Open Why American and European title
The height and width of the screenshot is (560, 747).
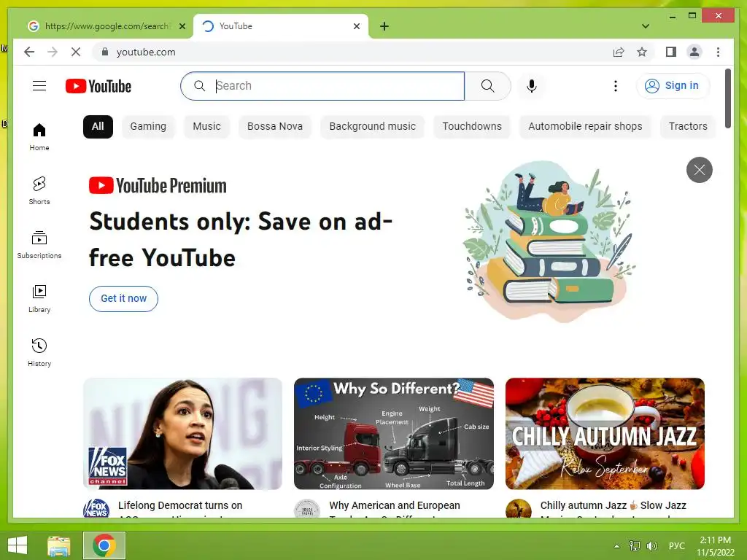point(395,508)
